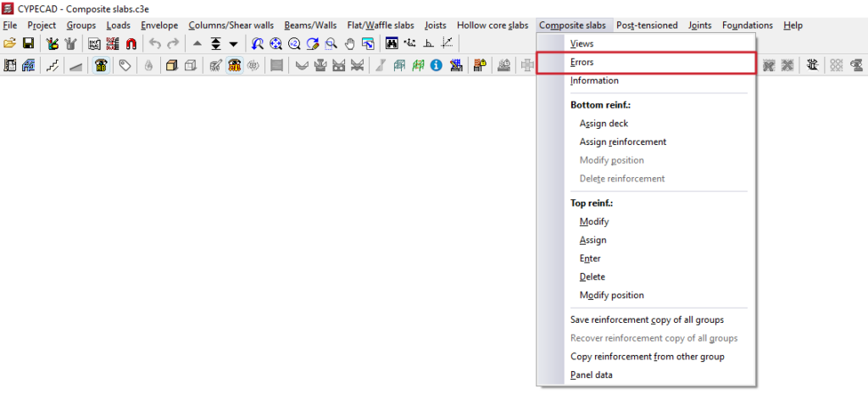868x411 pixels.
Task: Open the Envelope menu
Action: 159,25
